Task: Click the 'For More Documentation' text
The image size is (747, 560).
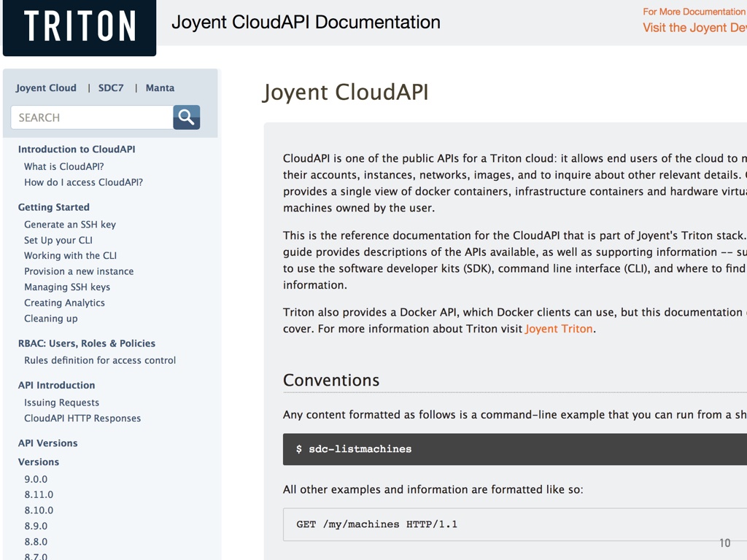Action: (x=694, y=12)
